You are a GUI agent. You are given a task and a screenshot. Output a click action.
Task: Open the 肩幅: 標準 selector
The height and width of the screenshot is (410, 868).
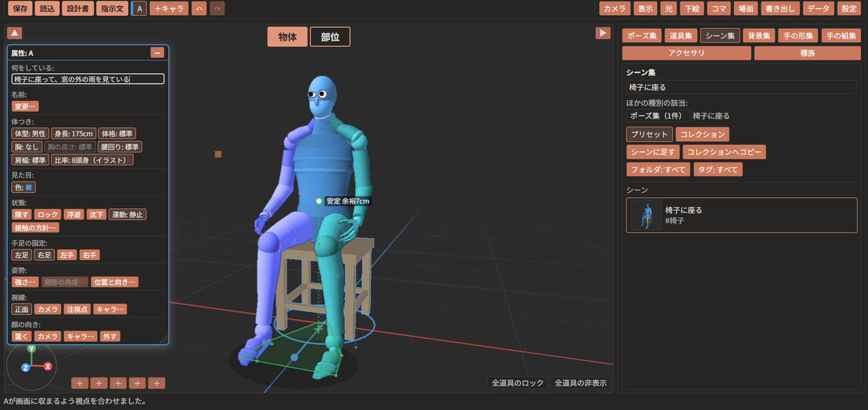click(30, 160)
